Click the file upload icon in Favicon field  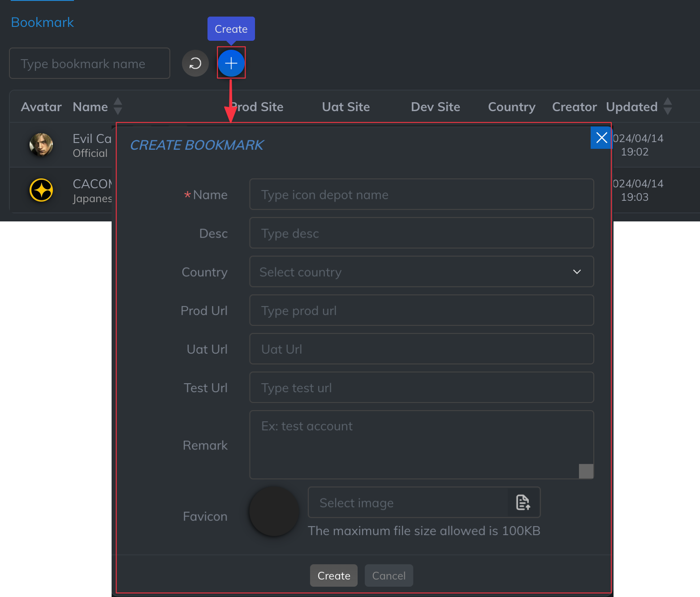coord(523,502)
